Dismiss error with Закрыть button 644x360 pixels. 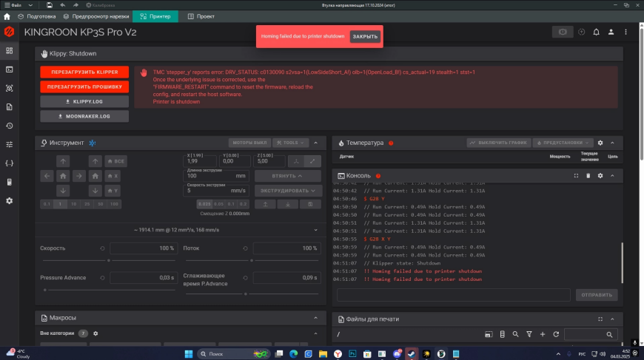(365, 36)
